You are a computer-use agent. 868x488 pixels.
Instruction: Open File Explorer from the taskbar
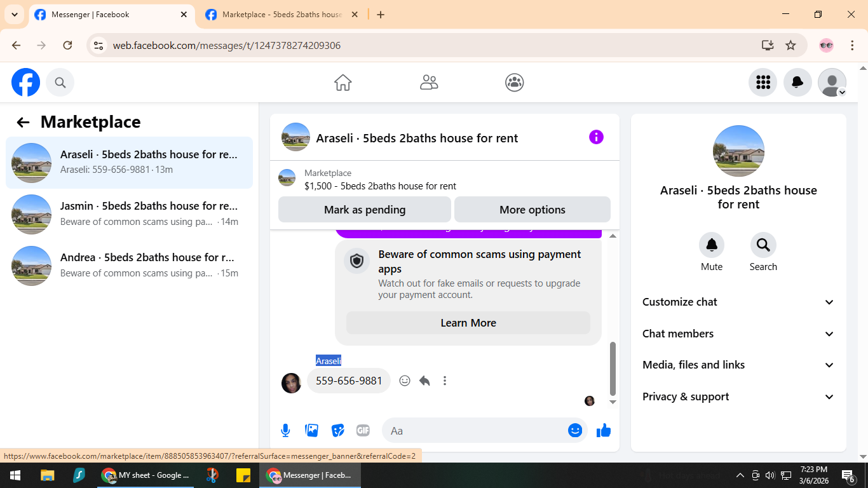47,475
